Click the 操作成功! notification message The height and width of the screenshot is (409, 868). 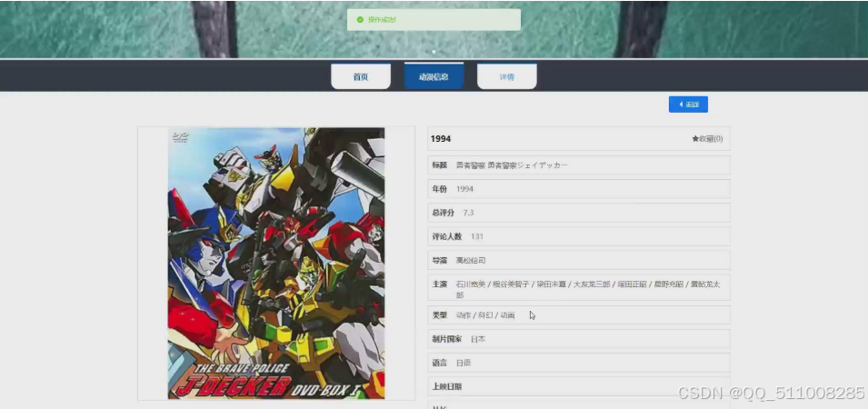click(434, 20)
